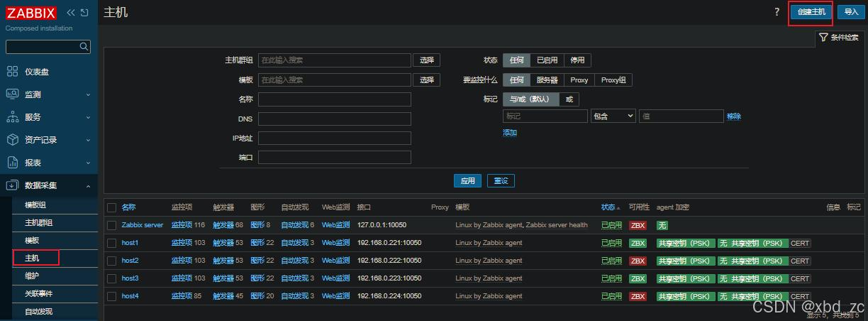Click the IP地址 filter input field
868x321 pixels.
click(335, 138)
